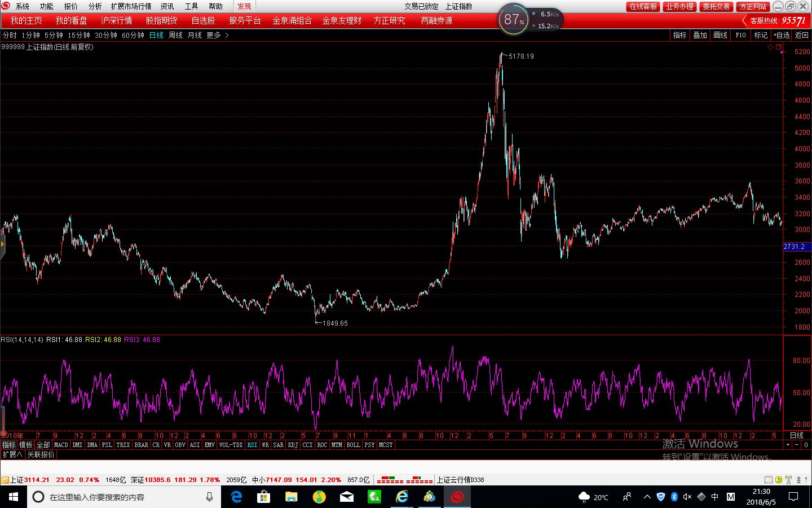Click 方正网站 button

coord(753,6)
